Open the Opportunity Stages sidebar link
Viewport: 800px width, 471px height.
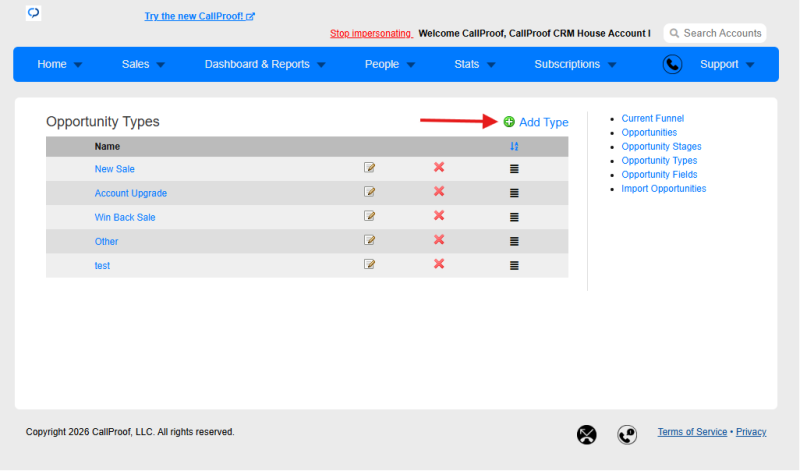tap(661, 146)
